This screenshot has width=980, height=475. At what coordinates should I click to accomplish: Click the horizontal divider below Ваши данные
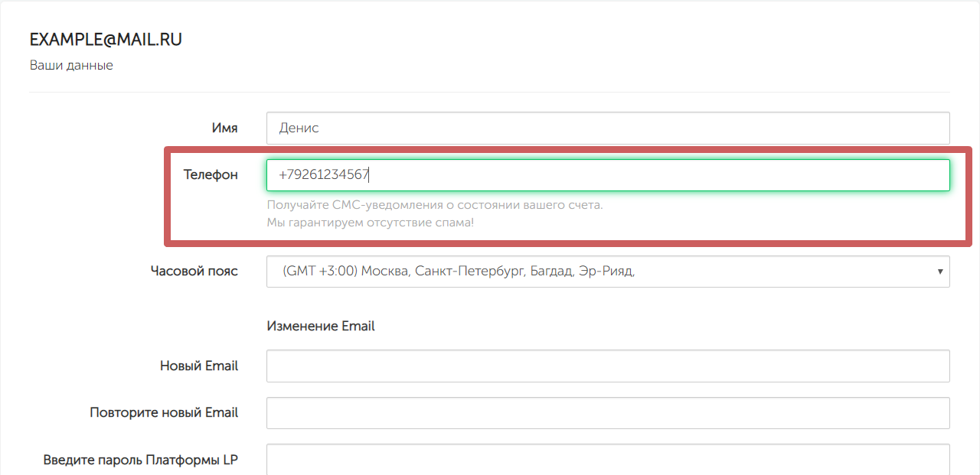pos(489,93)
